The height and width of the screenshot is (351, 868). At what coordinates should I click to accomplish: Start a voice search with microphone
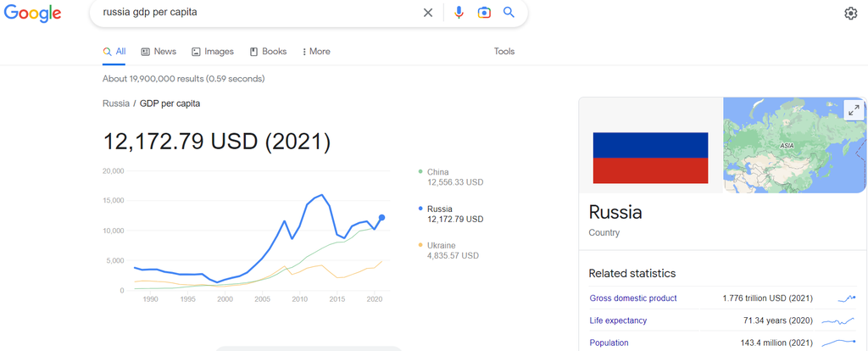point(459,13)
